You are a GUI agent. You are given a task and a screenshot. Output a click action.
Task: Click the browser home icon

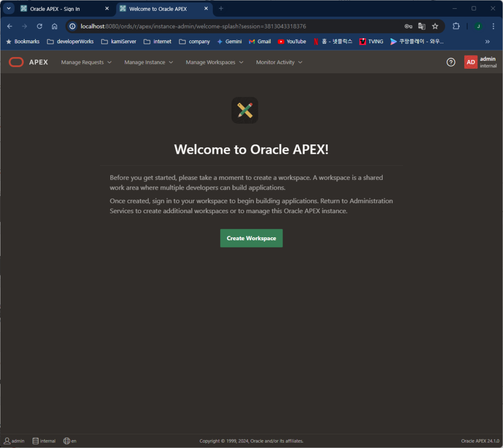(x=55, y=27)
